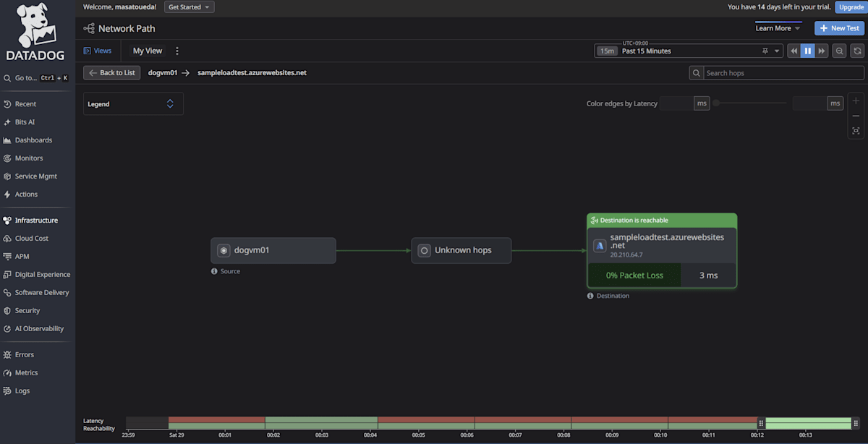Click the 0% Packet Loss metric
This screenshot has width=868, height=444.
(x=634, y=276)
